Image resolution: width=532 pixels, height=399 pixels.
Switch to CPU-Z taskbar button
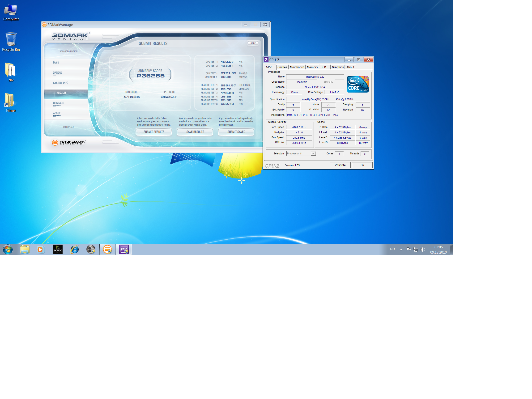click(124, 249)
